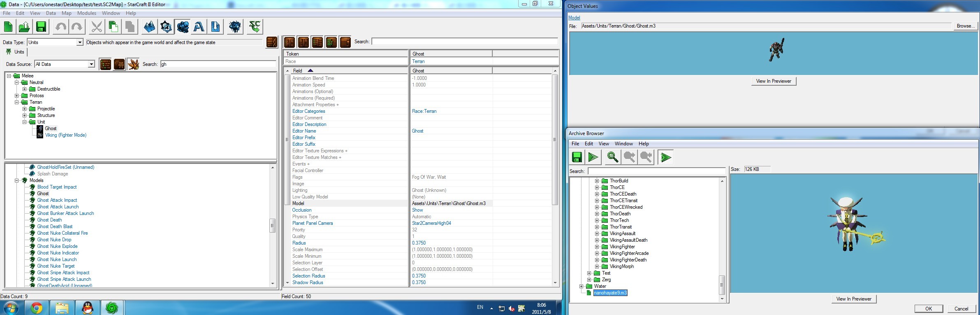Expand the ThorBuild folder in Archive Browser
The image size is (980, 315).
pos(597,181)
